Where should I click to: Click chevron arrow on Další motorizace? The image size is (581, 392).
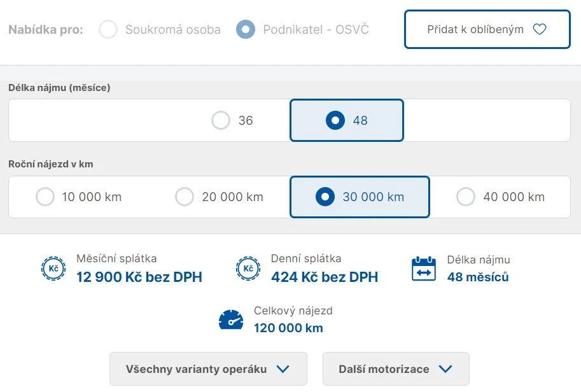[445, 369]
